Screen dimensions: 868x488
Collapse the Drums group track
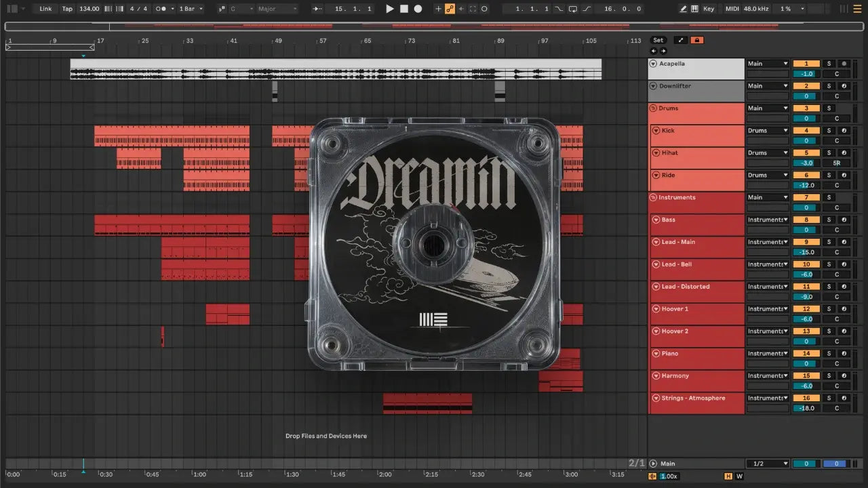click(x=653, y=108)
